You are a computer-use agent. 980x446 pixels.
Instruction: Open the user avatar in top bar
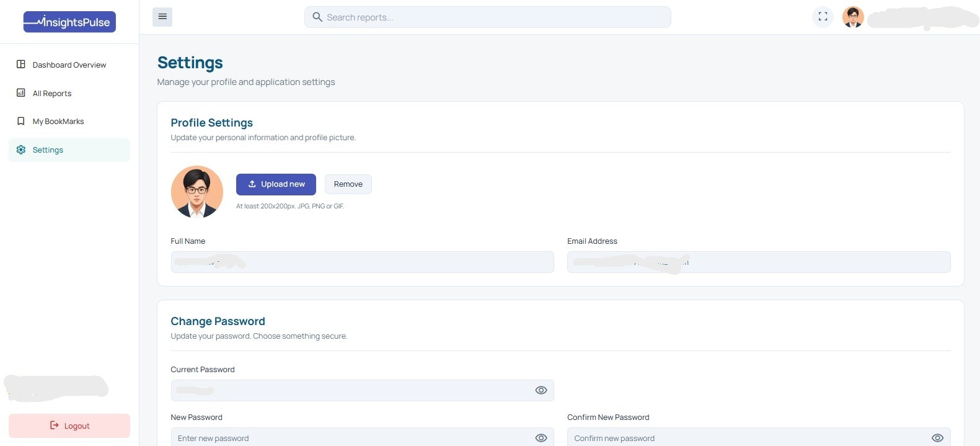coord(853,17)
